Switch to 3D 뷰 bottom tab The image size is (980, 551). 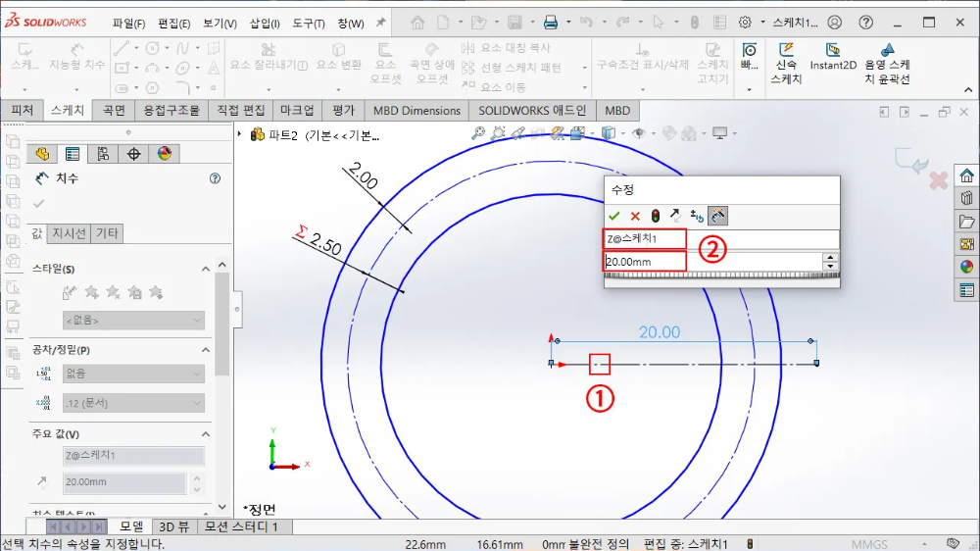(173, 526)
